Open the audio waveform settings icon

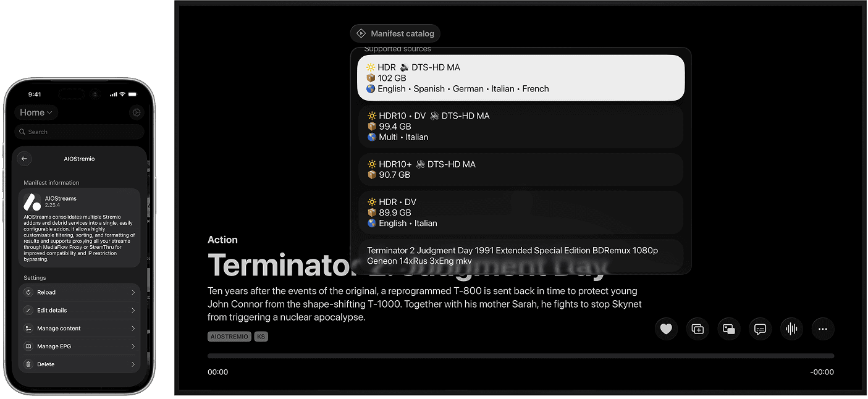tap(791, 329)
